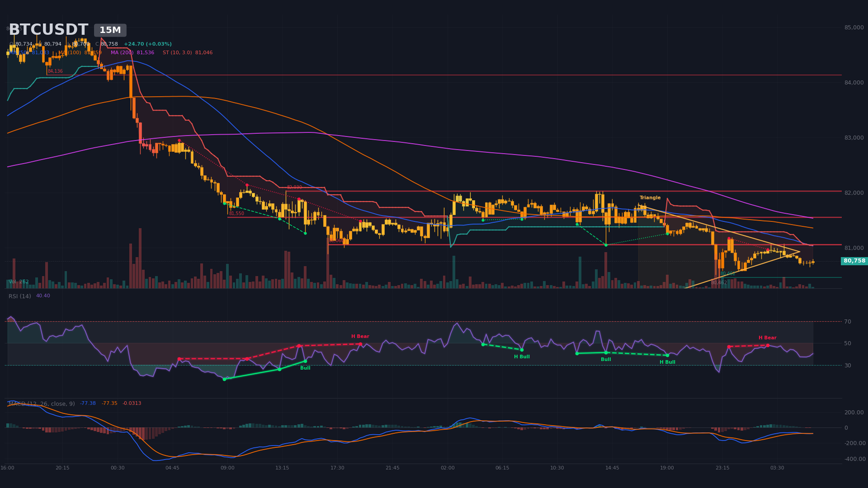Click the MACD histogram value -0.0313
868x488 pixels.
tap(132, 403)
